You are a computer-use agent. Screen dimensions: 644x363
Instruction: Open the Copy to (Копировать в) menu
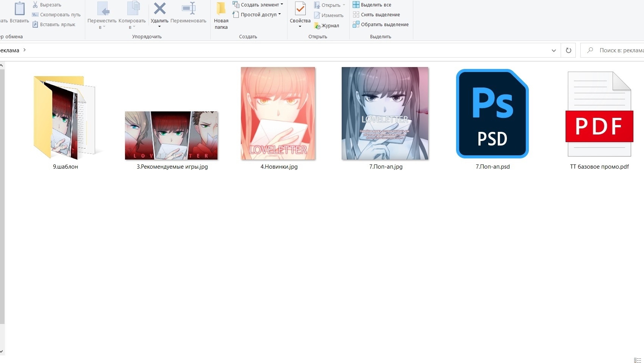pyautogui.click(x=132, y=15)
